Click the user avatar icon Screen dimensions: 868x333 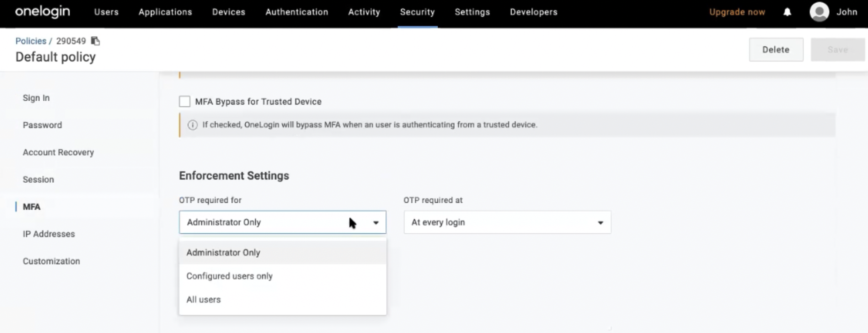[x=819, y=12]
